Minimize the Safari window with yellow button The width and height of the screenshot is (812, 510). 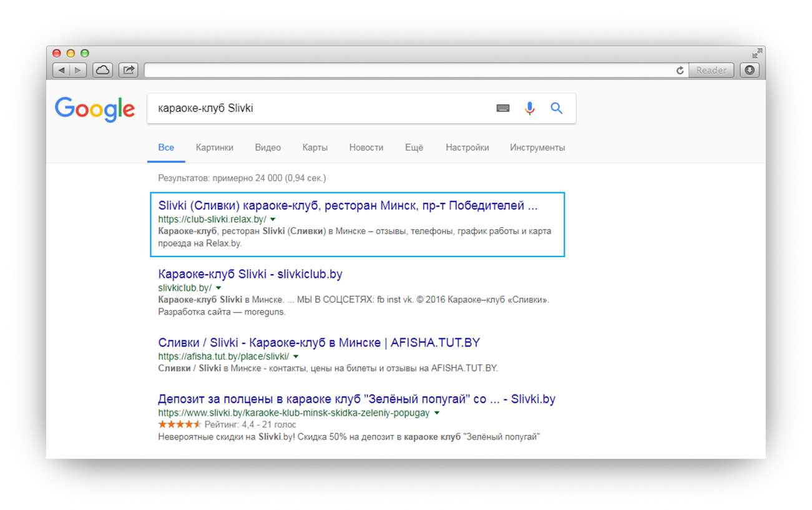tap(71, 54)
